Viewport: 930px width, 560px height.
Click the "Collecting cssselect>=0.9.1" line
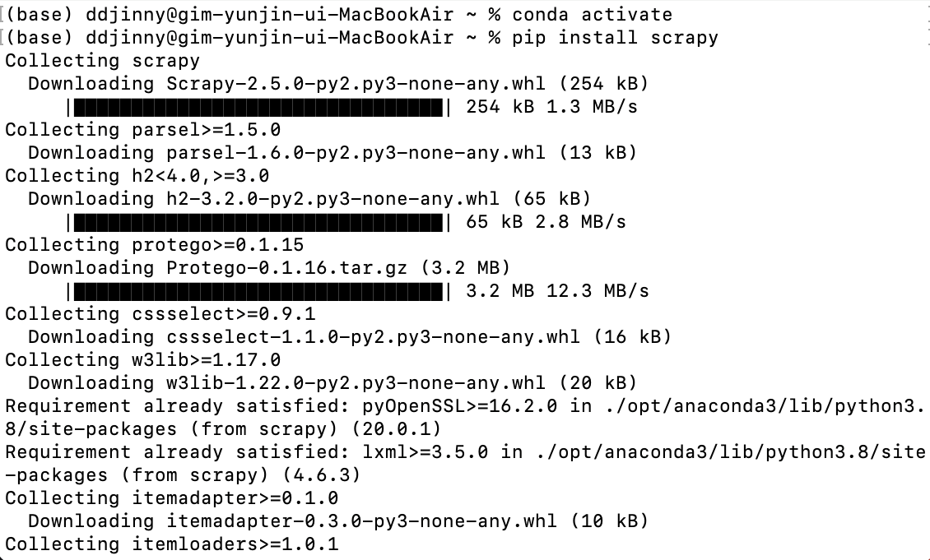tap(160, 314)
